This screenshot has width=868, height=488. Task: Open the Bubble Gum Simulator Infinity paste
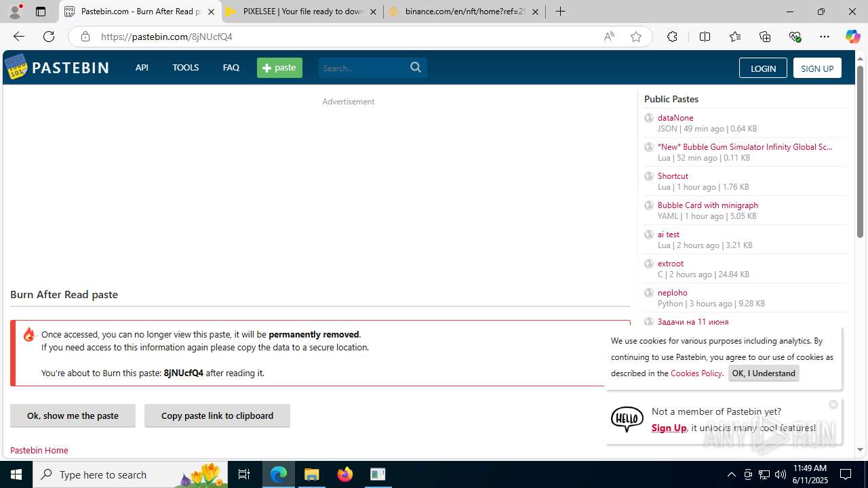[x=745, y=146]
